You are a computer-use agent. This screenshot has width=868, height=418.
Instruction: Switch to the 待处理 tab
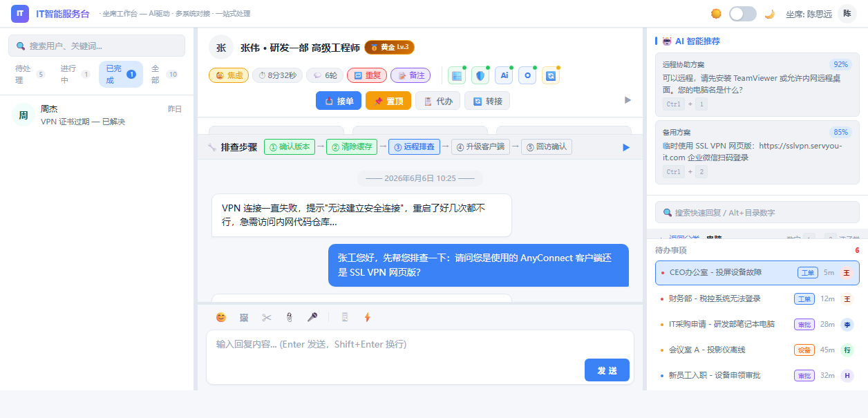(x=30, y=74)
